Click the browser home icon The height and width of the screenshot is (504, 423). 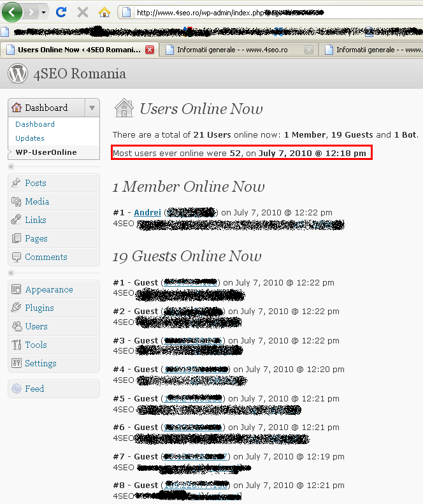(104, 12)
